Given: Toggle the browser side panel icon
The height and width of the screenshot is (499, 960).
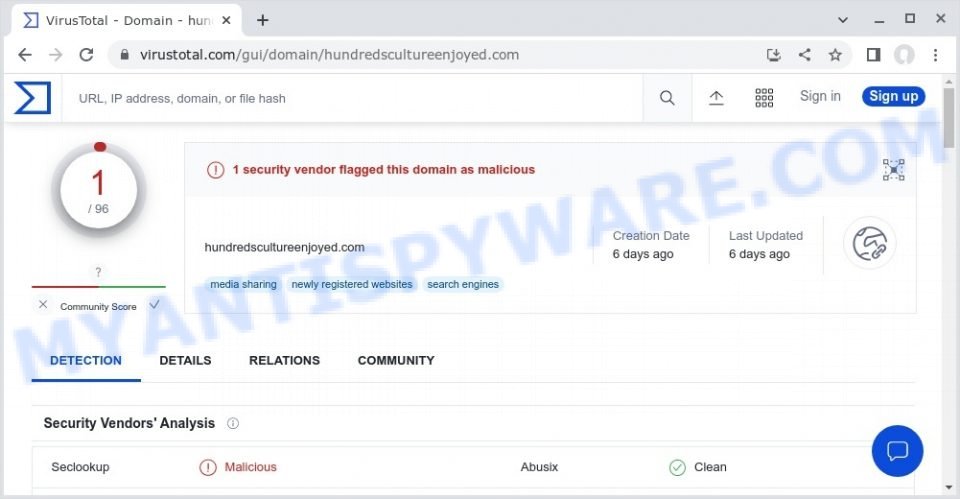Looking at the screenshot, I should [x=873, y=55].
